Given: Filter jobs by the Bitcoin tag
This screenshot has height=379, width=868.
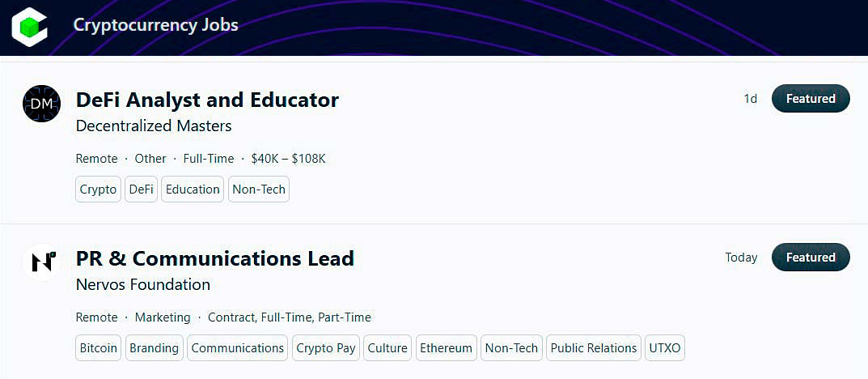Looking at the screenshot, I should pyautogui.click(x=98, y=348).
